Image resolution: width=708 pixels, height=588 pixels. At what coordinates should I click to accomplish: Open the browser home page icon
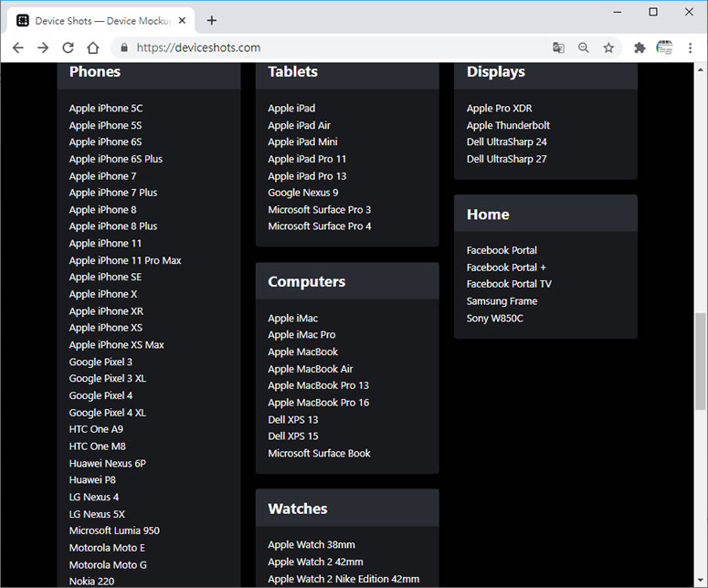point(93,47)
